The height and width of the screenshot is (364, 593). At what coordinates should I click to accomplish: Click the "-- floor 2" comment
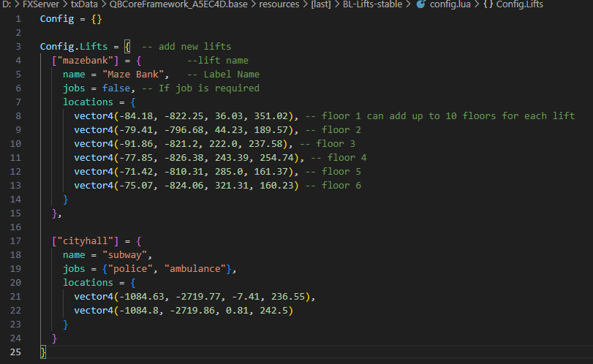(x=333, y=130)
